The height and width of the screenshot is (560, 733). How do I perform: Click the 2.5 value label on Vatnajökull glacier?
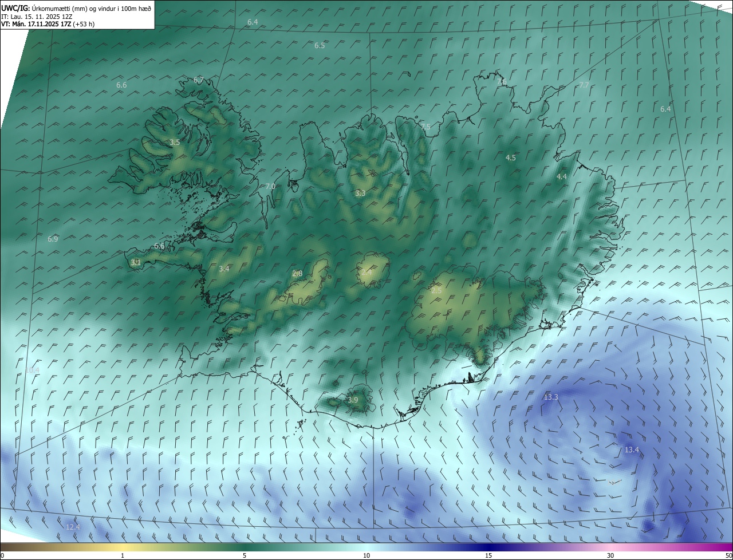point(436,290)
